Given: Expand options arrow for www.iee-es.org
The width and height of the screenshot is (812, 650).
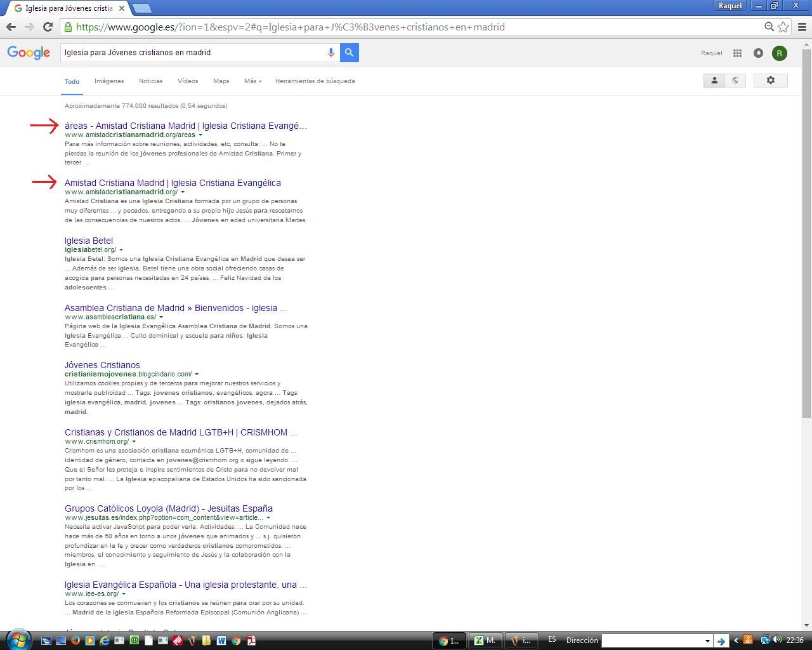Looking at the screenshot, I should pos(124,594).
